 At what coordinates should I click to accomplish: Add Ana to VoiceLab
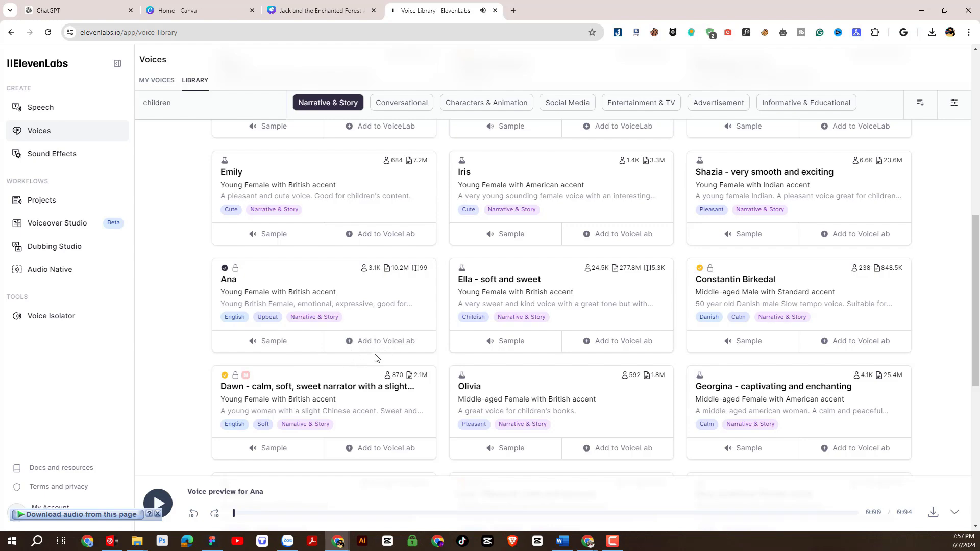[380, 341]
